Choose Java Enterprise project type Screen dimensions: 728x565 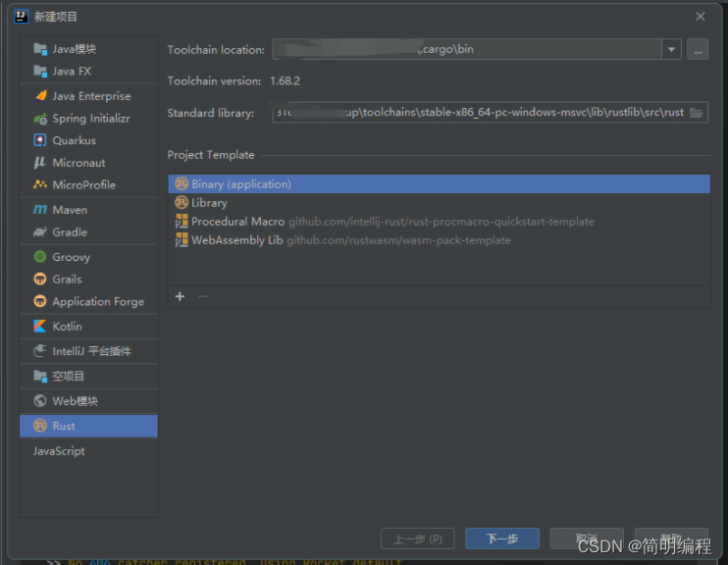pos(88,95)
